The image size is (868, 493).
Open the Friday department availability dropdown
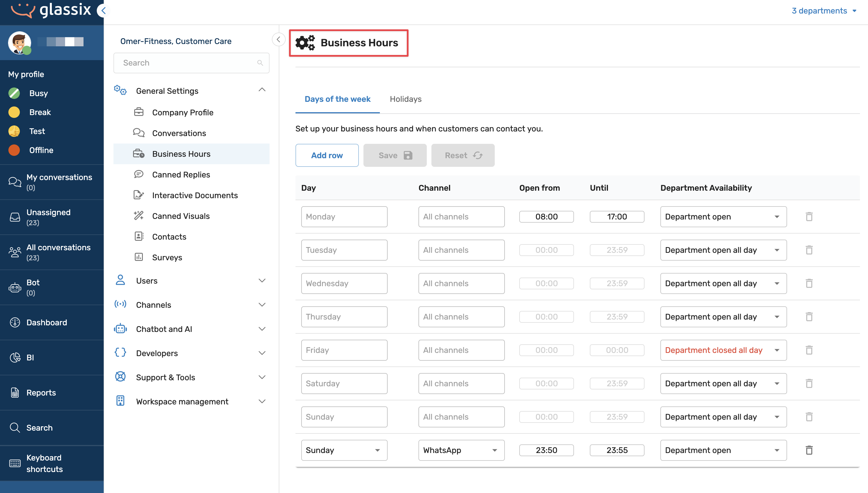723,350
